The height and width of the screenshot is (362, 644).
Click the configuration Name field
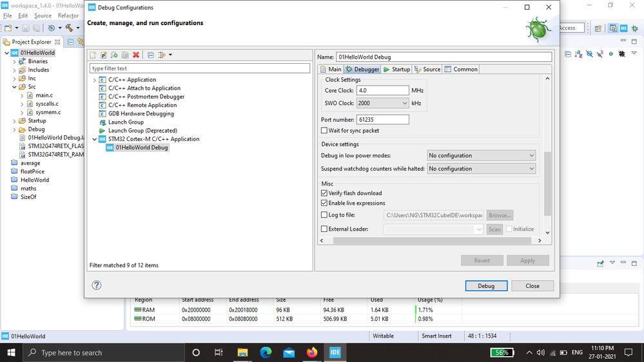coord(444,57)
